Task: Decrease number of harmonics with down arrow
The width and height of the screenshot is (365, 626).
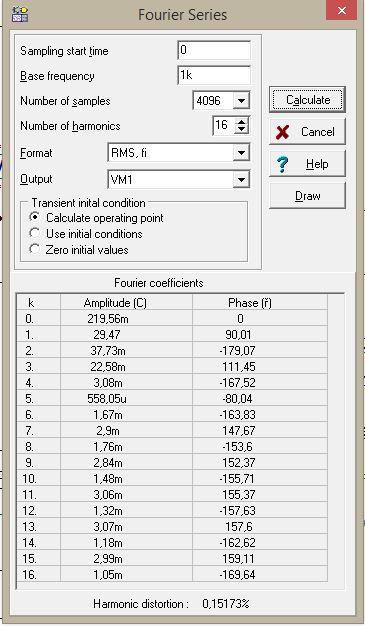Action: tap(241, 130)
